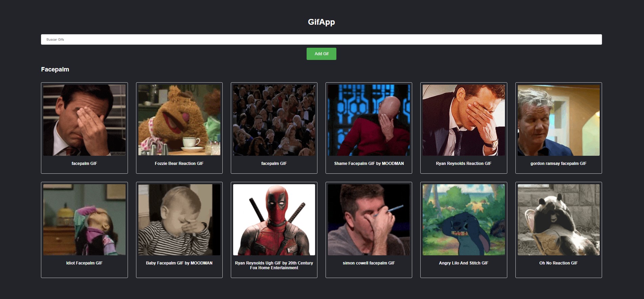Open the Ryan Reynolds Reaction image

tap(464, 120)
